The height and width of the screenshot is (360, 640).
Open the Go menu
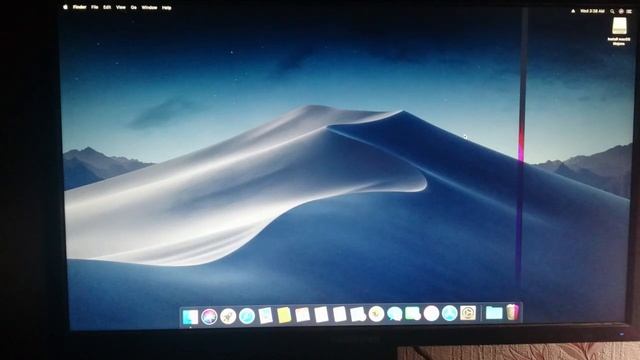(x=133, y=7)
